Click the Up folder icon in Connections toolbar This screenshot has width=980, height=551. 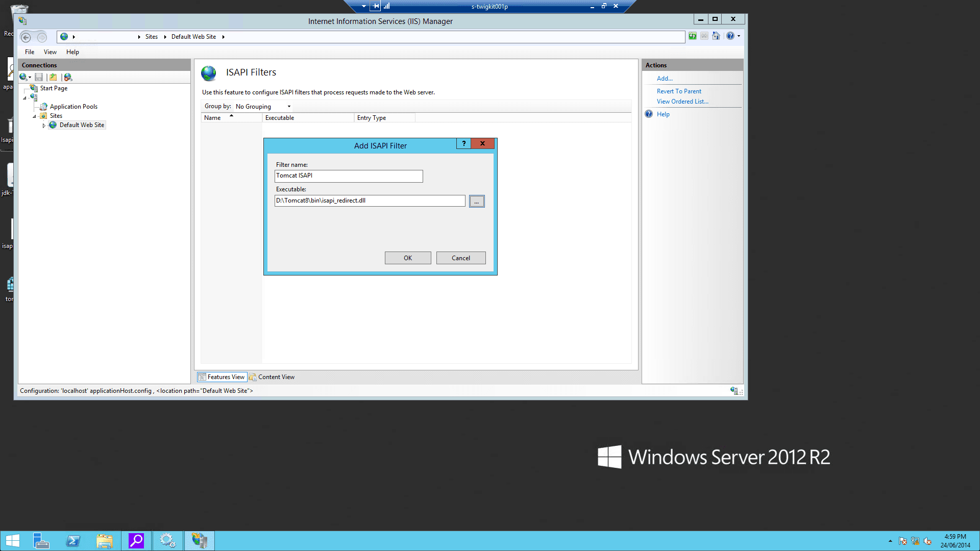[x=53, y=77]
